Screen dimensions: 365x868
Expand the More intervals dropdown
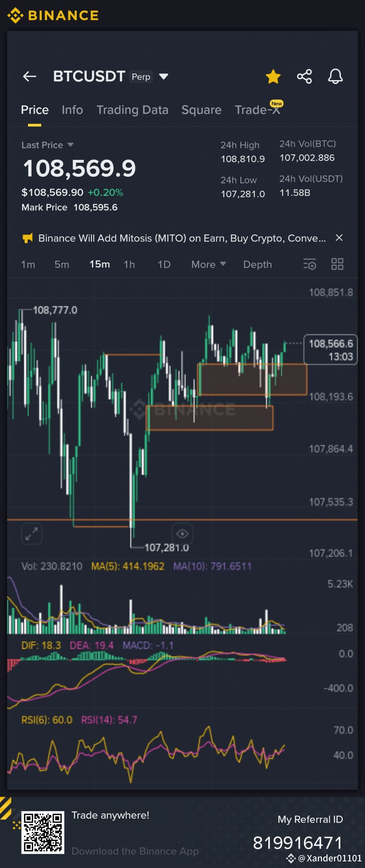pyautogui.click(x=209, y=265)
